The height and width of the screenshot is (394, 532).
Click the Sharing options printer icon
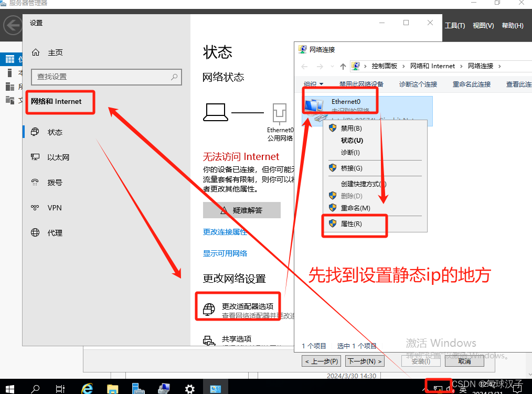209,340
